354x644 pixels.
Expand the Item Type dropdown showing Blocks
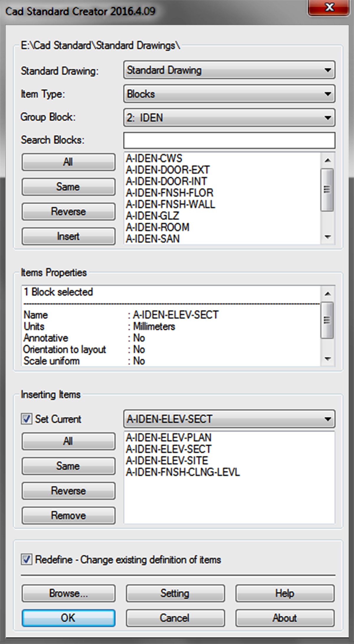pos(327,94)
